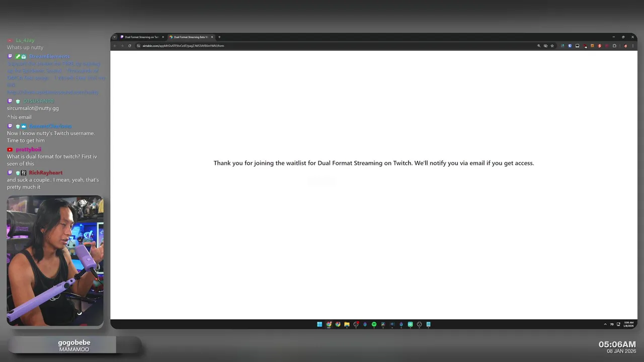Switch to the Dual Format Streaming on Twitch tab
The width and height of the screenshot is (644, 362).
142,37
